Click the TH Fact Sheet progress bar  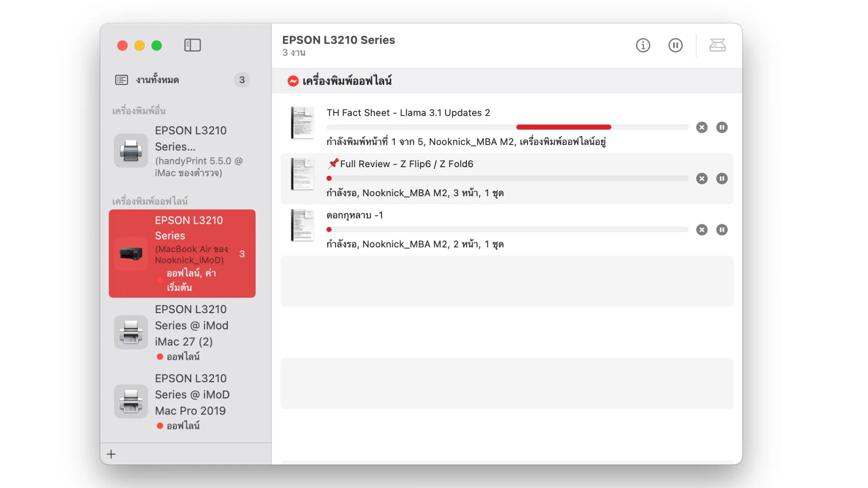pyautogui.click(x=506, y=127)
